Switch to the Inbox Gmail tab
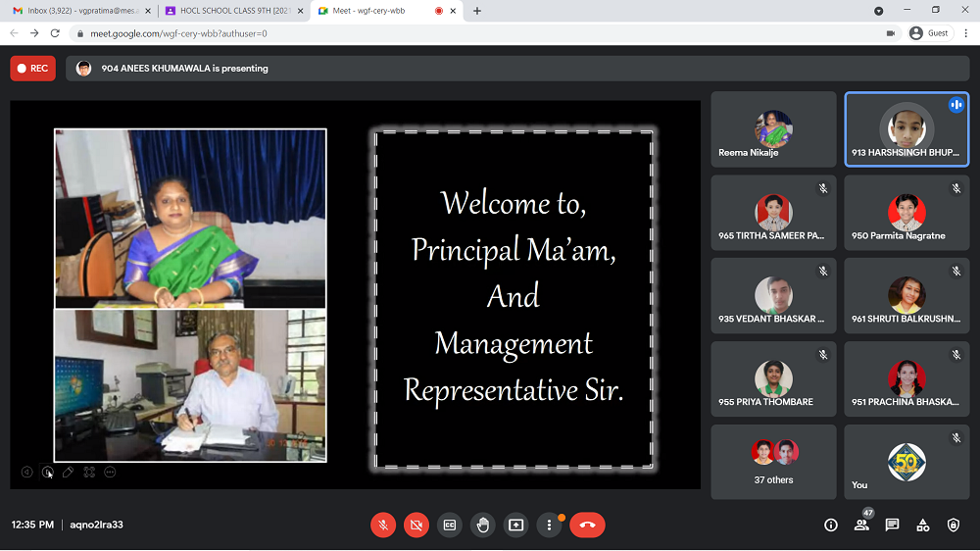 (x=80, y=11)
